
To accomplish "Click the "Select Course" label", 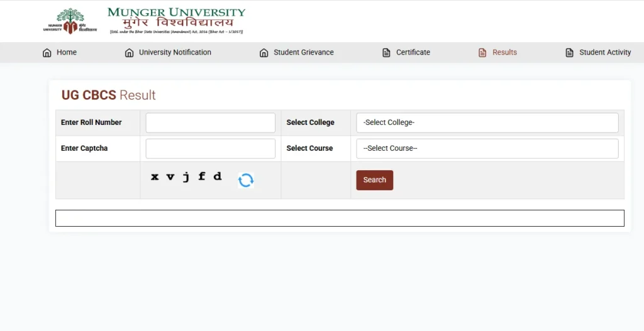I will tap(309, 148).
